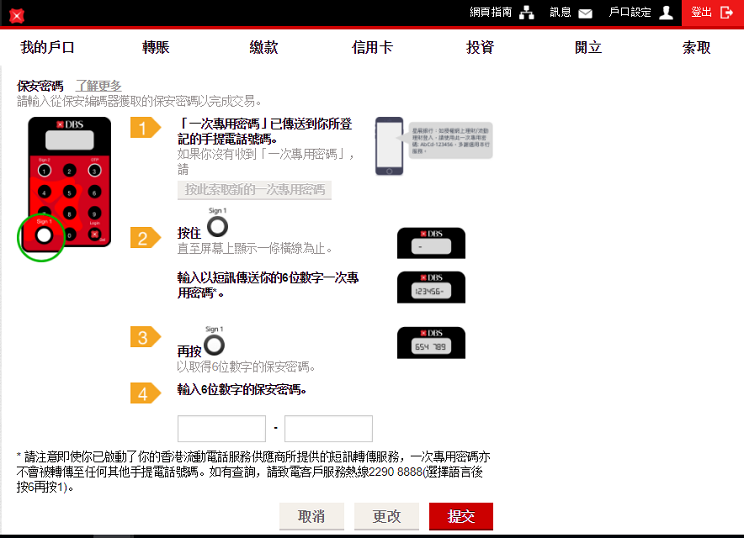This screenshot has width=744, height=538.
Task: Open the 投資 menu
Action: pyautogui.click(x=480, y=47)
